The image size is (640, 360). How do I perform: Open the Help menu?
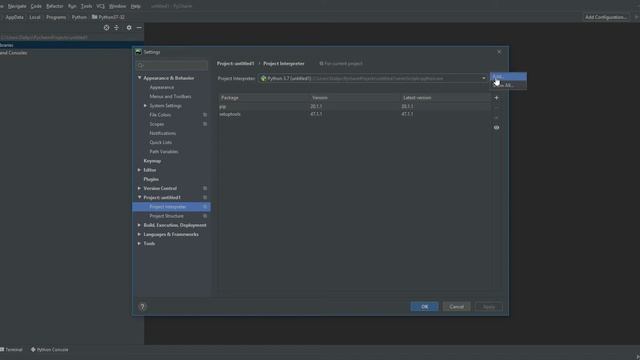coord(136,6)
